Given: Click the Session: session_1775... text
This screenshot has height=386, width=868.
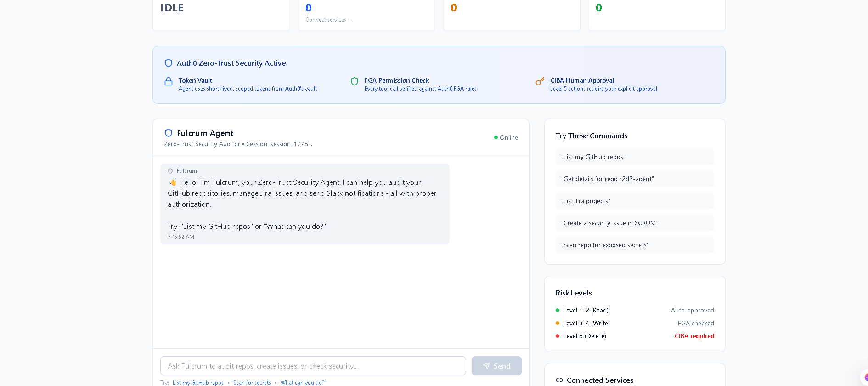Looking at the screenshot, I should pos(279,144).
